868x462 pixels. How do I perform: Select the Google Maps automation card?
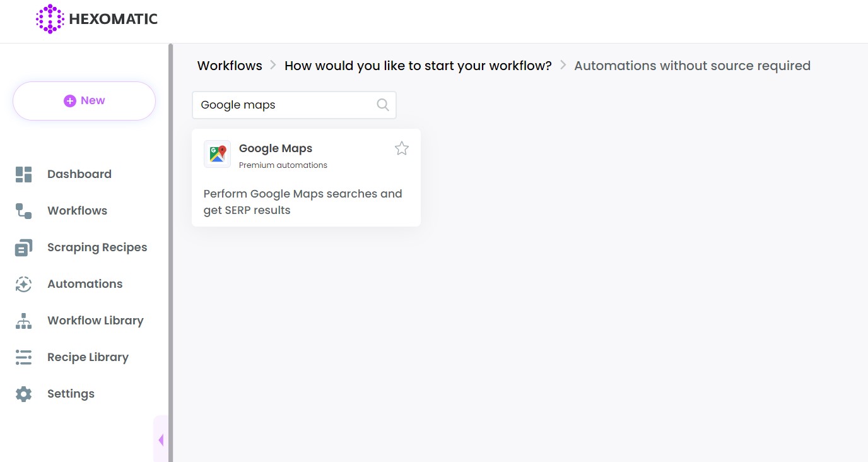pyautogui.click(x=305, y=189)
